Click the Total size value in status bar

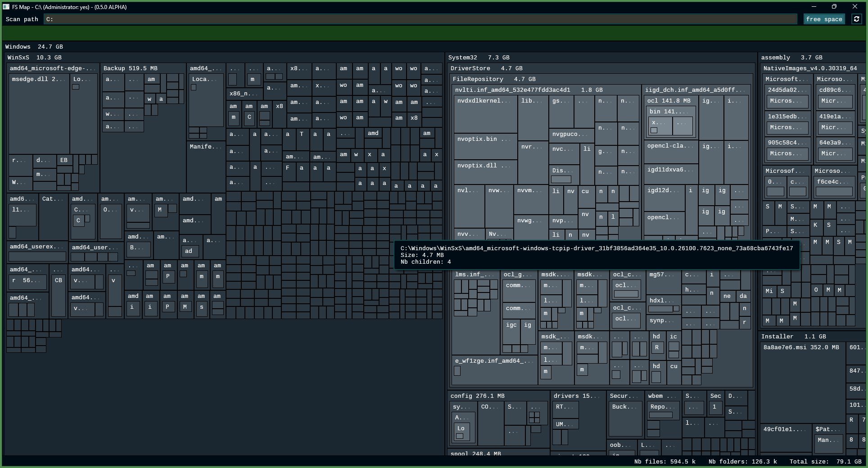[825, 461]
